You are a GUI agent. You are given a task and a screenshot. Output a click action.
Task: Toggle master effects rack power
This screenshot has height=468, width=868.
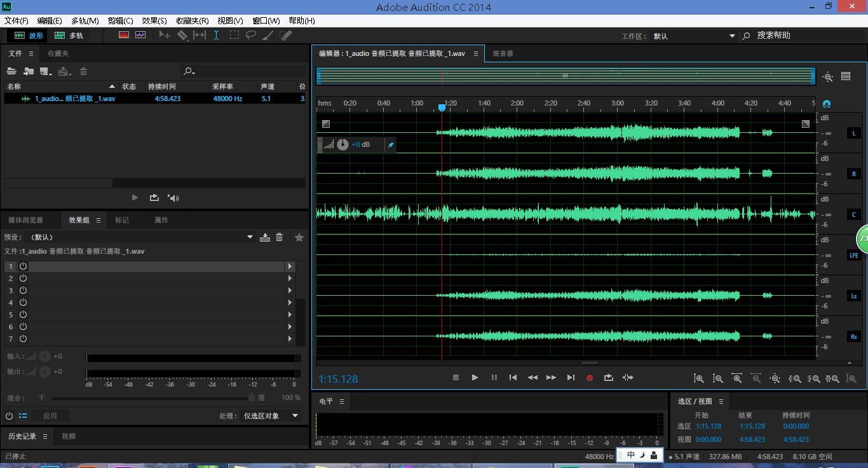click(9, 416)
